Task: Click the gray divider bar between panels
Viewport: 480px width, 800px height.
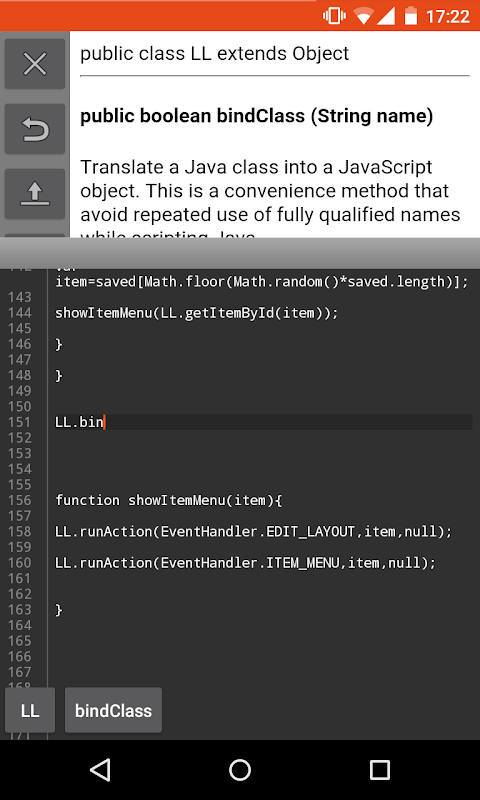Action: [x=240, y=253]
